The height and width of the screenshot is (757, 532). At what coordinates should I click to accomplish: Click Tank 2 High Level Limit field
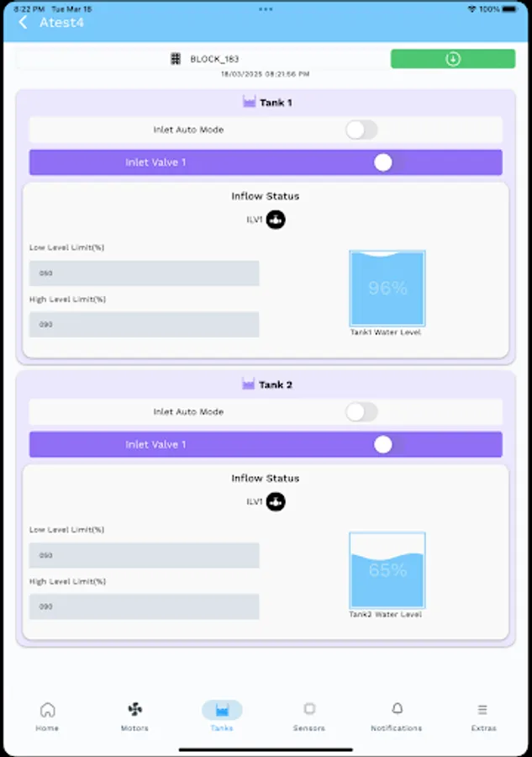(x=144, y=606)
